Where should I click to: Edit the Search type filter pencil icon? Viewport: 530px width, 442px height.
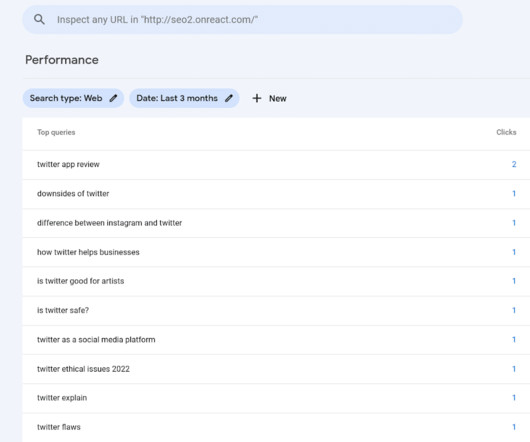click(x=114, y=98)
